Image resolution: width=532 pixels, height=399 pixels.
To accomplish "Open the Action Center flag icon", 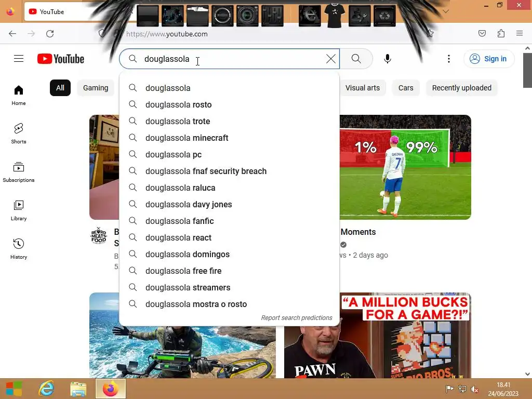I will click(x=449, y=389).
